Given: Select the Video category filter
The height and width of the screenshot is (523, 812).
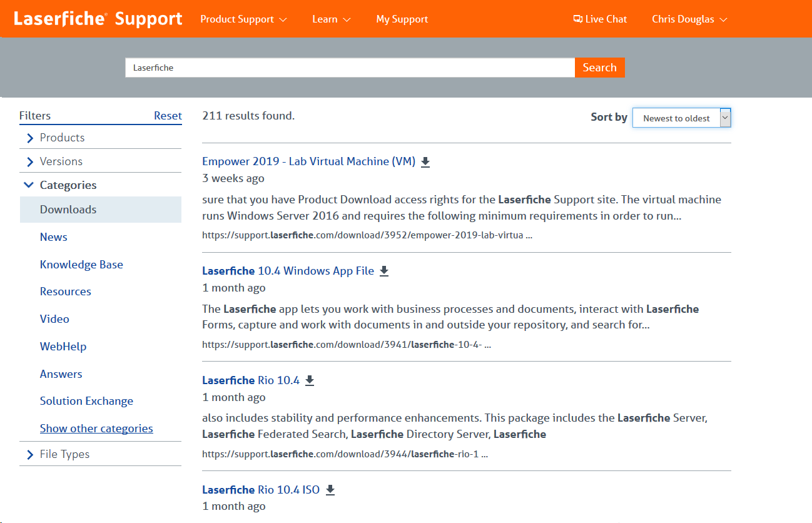Looking at the screenshot, I should [x=54, y=319].
